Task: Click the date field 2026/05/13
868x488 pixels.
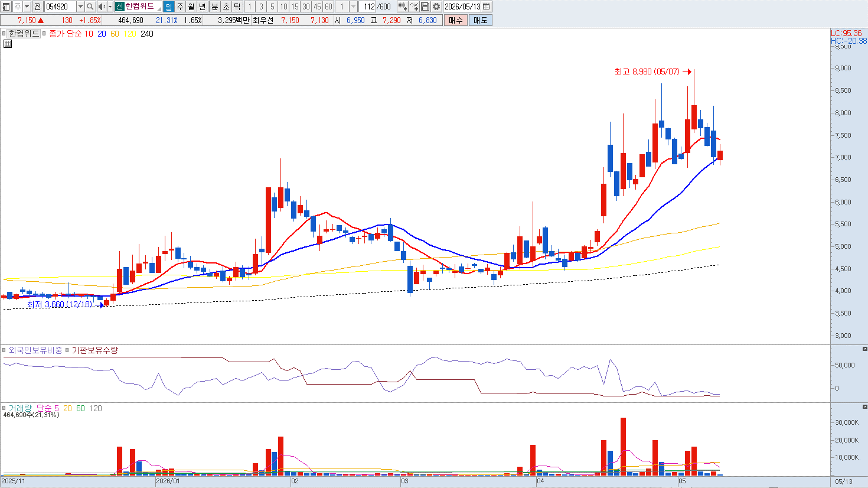Action: tap(462, 6)
